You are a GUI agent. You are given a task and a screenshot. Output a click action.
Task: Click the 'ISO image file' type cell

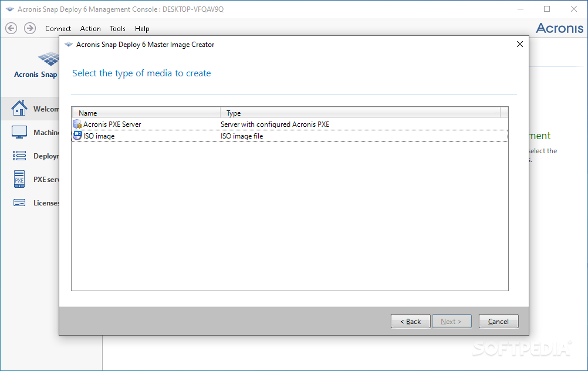click(x=242, y=136)
